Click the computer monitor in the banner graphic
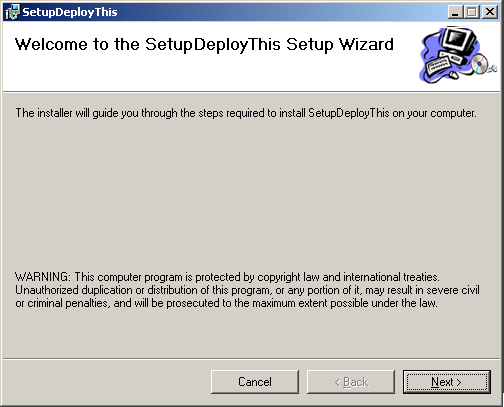Screen dimensions: 504x407 pyautogui.click(x=458, y=40)
